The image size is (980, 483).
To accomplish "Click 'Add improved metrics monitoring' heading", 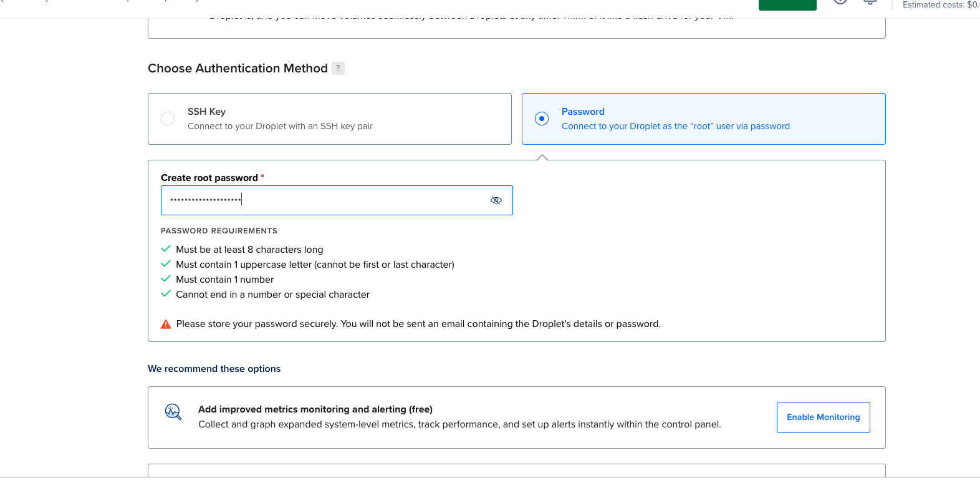I will click(x=315, y=409).
